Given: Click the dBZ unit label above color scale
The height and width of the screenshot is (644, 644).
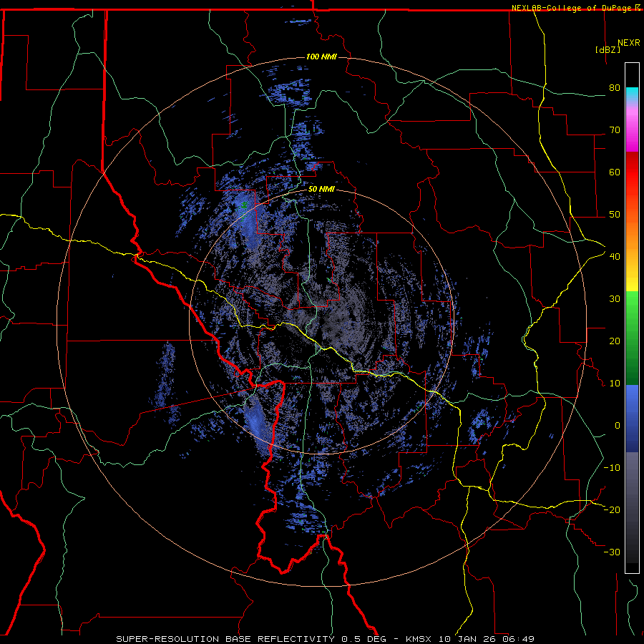Looking at the screenshot, I should 608,50.
